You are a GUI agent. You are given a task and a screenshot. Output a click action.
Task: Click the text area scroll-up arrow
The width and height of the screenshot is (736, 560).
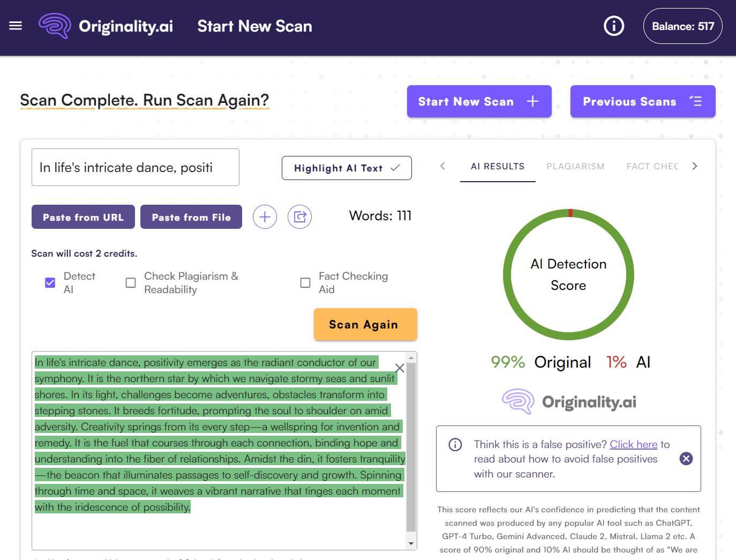(x=411, y=357)
